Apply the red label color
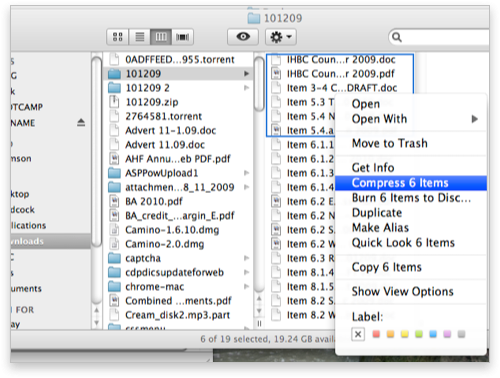The image size is (500, 378). tap(376, 334)
